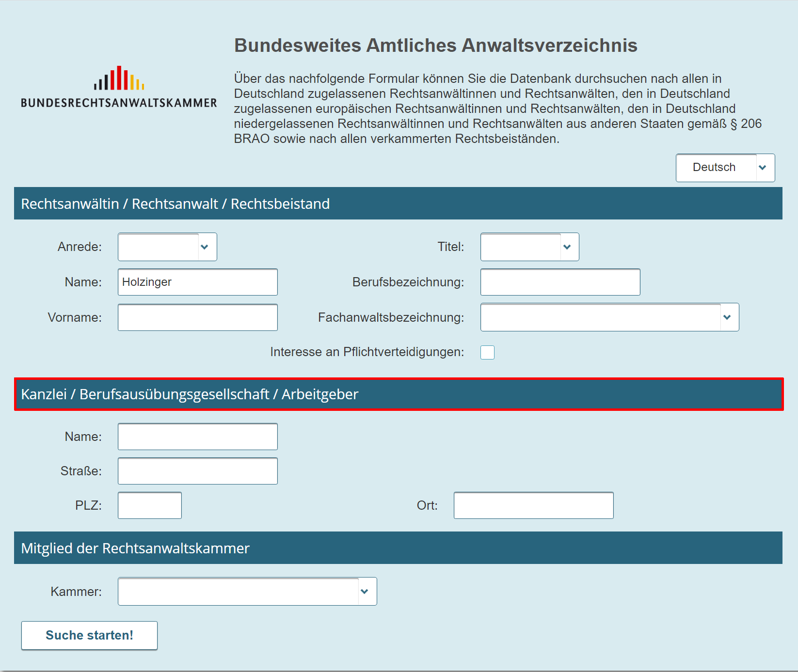Screen dimensions: 798x672
Task: Open the Kammer selection dropdown
Action: (x=247, y=592)
